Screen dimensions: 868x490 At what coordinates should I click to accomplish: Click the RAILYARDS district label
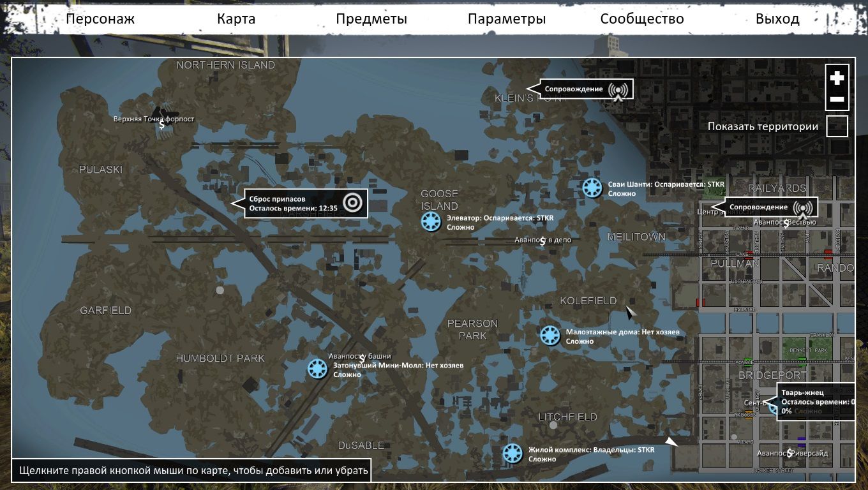(x=777, y=189)
